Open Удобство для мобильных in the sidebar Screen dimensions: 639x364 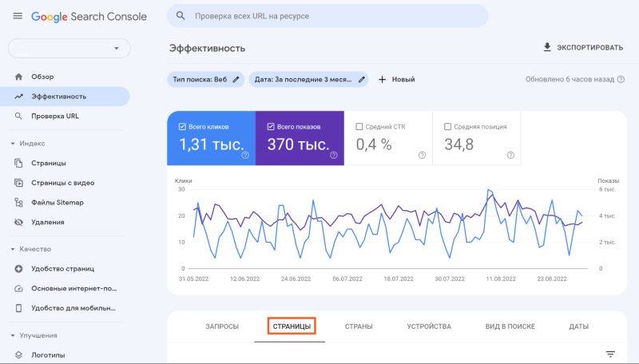tap(65, 308)
